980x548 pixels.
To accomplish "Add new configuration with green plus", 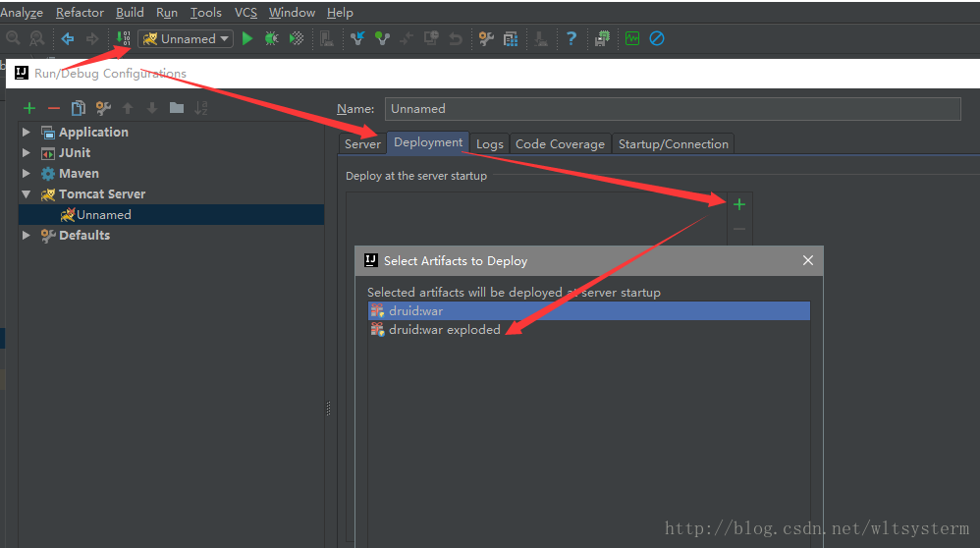I will pos(29,108).
